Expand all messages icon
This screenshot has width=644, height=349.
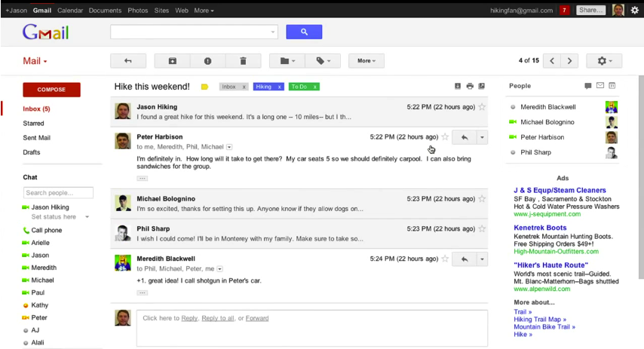tap(458, 86)
